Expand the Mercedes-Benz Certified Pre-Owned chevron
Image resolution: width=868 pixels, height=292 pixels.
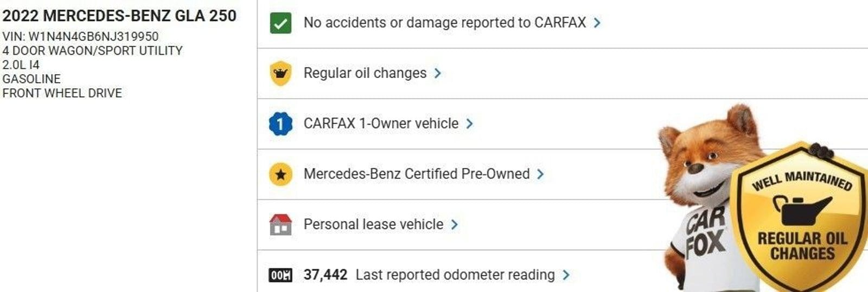[x=540, y=174]
